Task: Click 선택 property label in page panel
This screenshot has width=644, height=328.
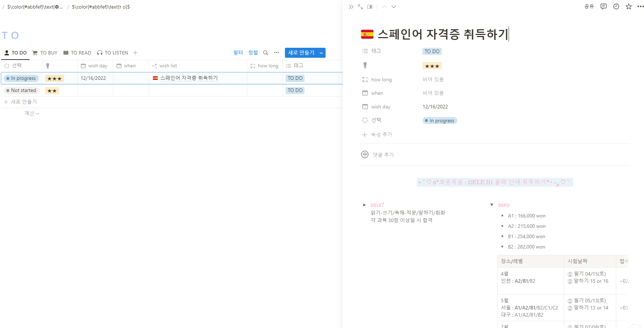Action: [x=376, y=120]
